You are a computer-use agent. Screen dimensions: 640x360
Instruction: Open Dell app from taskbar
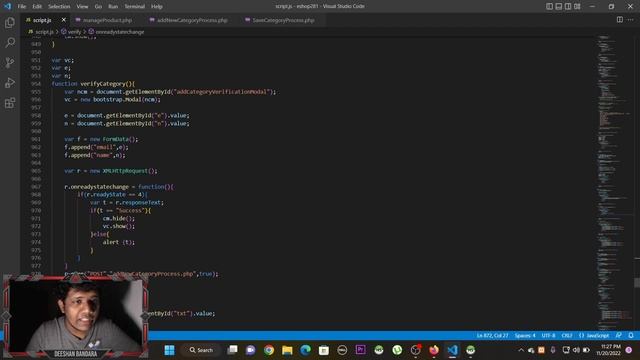342,350
